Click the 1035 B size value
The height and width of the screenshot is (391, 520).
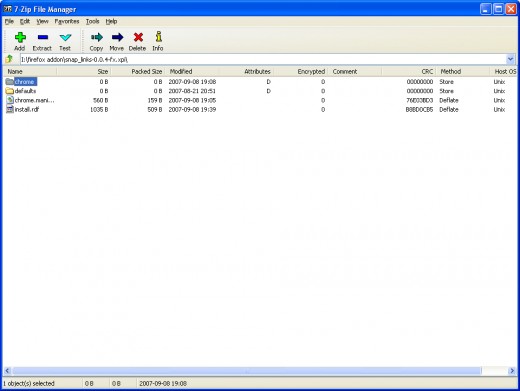[x=99, y=109]
